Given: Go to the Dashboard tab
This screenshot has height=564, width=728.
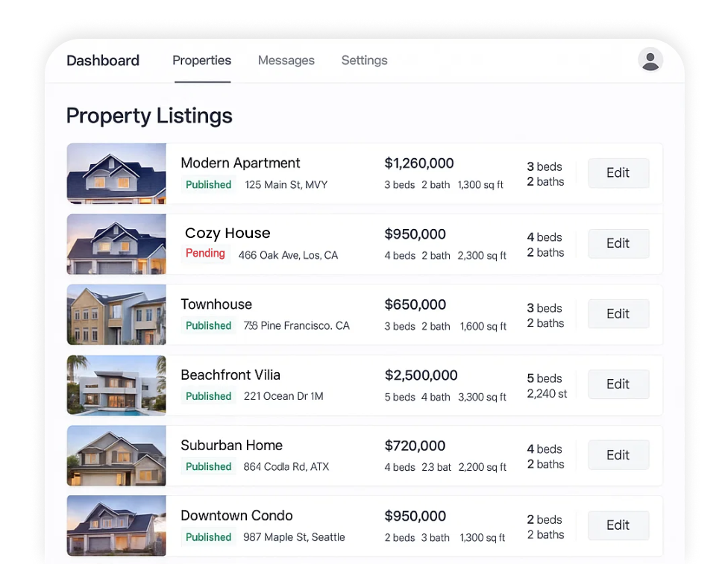Looking at the screenshot, I should 103,60.
